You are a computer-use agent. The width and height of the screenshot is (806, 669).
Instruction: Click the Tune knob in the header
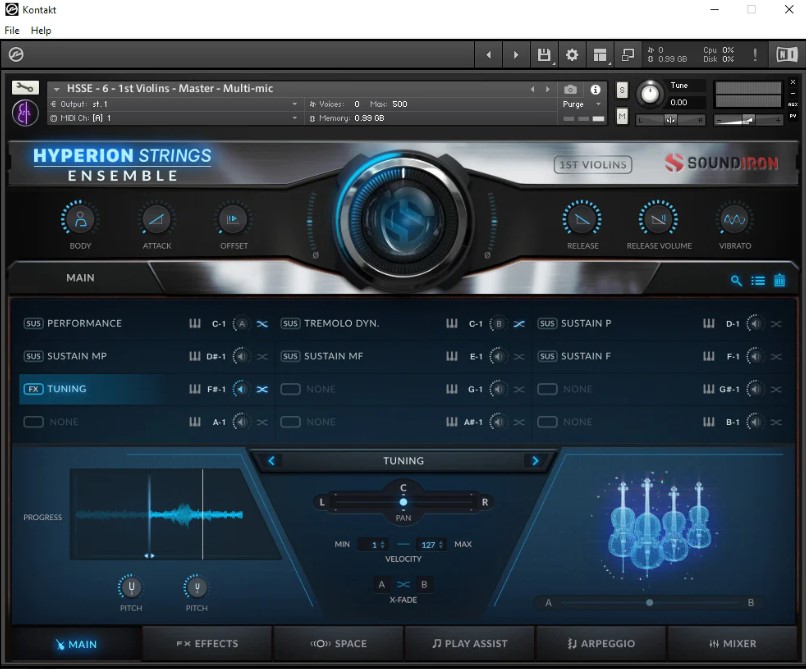tap(650, 94)
